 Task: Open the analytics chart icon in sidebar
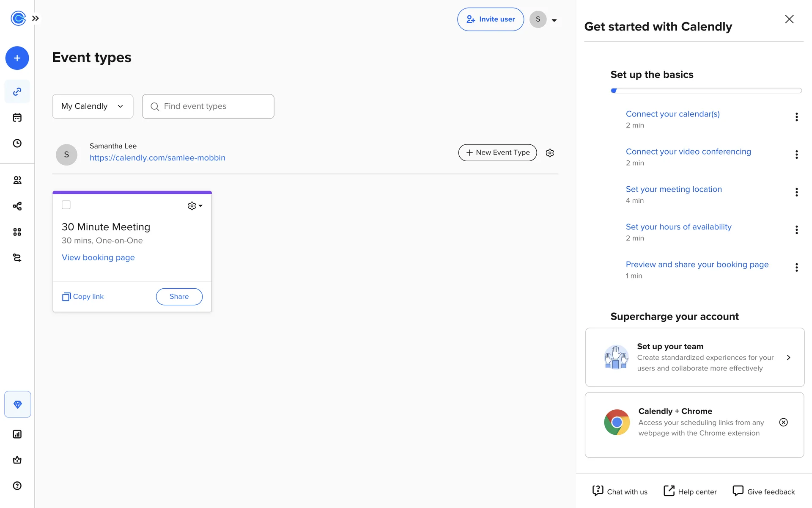(x=17, y=434)
